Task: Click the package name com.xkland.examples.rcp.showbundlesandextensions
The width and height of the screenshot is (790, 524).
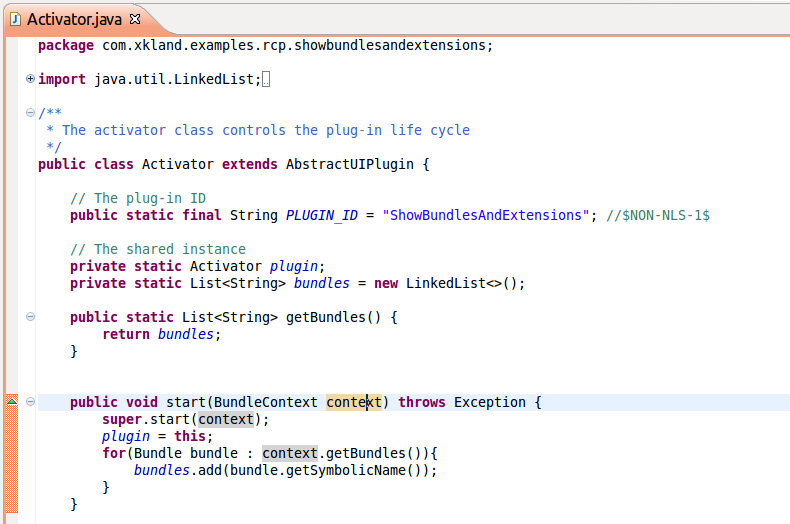Action: point(293,45)
